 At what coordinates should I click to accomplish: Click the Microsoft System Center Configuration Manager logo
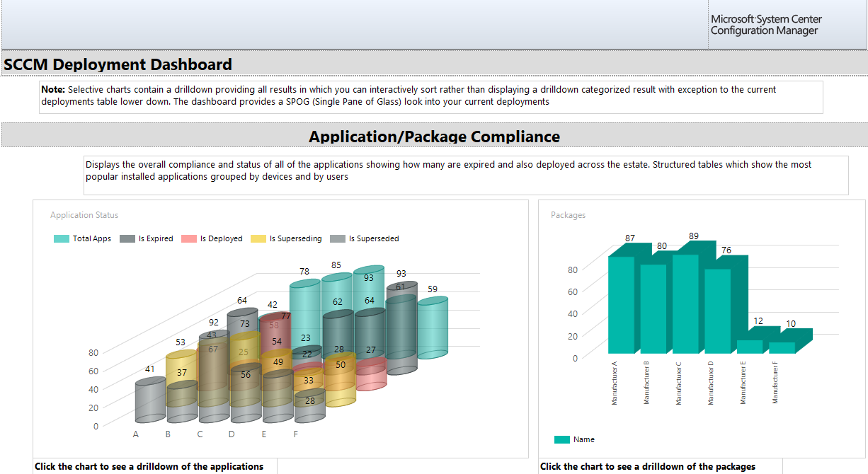tap(766, 25)
